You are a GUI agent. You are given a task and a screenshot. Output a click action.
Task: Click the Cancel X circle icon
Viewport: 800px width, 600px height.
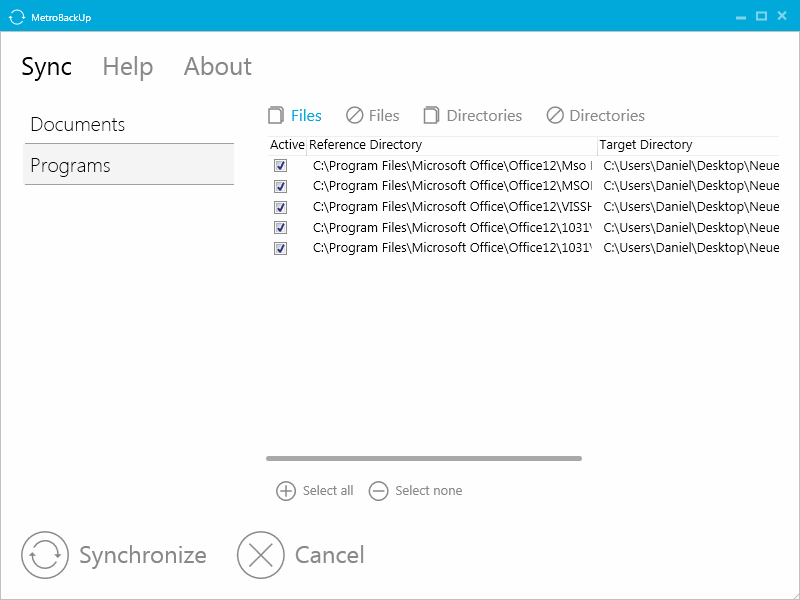point(261,555)
